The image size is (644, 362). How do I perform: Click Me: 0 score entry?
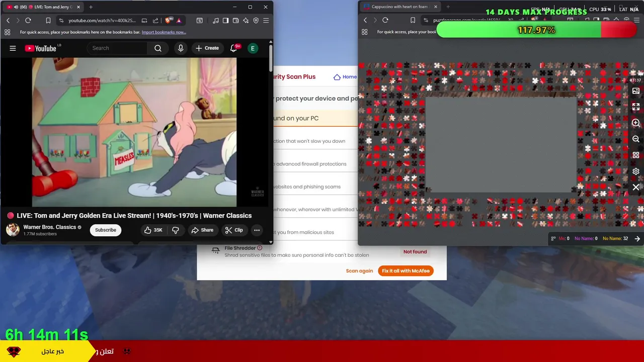coord(564,239)
